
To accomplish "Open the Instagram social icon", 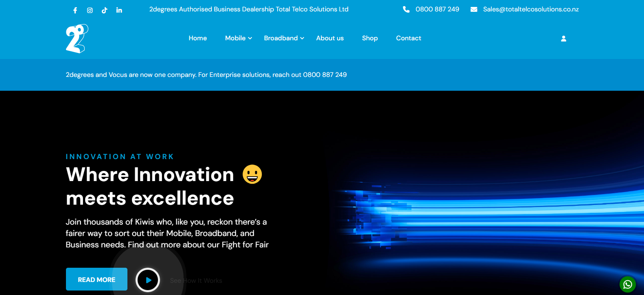I will (90, 10).
